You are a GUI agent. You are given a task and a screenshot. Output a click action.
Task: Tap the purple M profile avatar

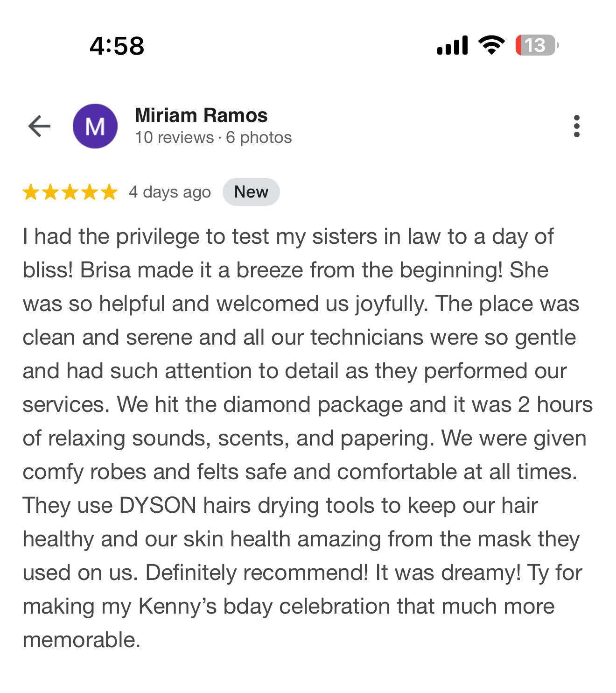point(95,126)
